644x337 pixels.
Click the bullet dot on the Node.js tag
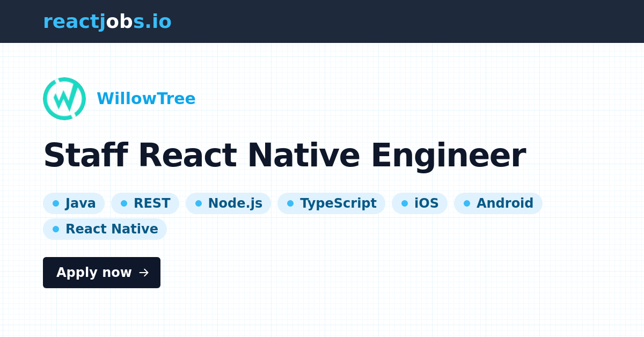point(199,203)
